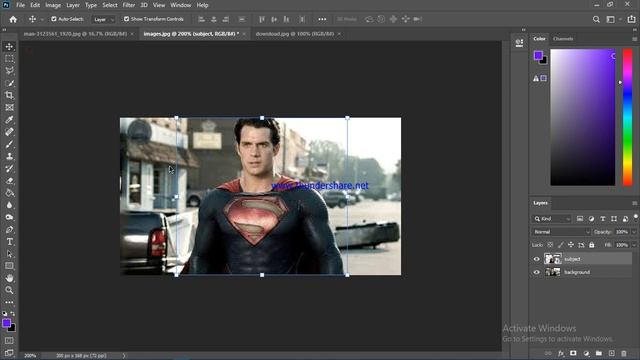Open the Image menu

53,5
